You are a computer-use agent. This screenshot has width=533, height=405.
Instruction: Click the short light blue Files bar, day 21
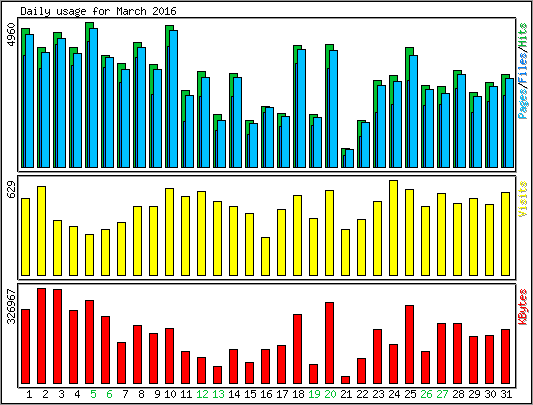349,158
